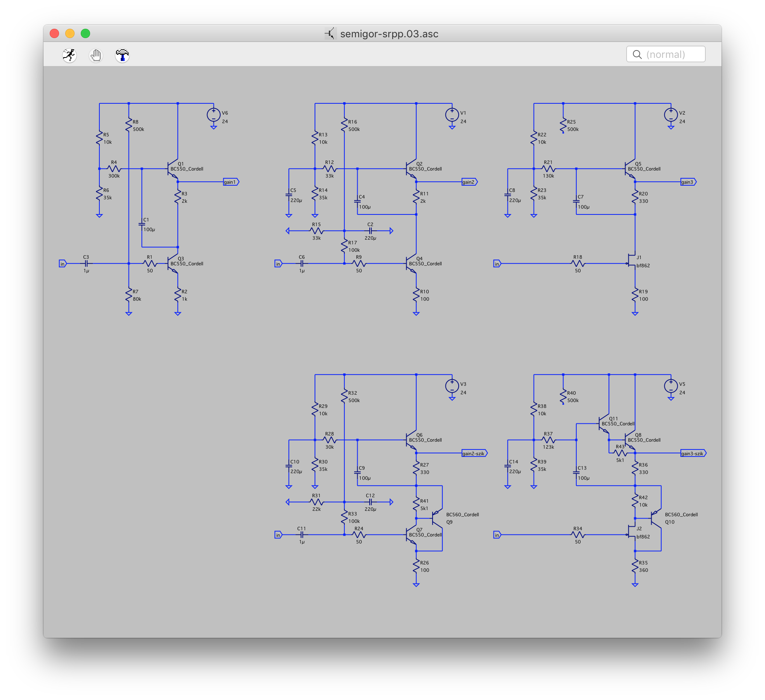Select the Q9 BC560_Cordell transistor symbol
Viewport: 765px width, 700px height.
click(x=437, y=518)
